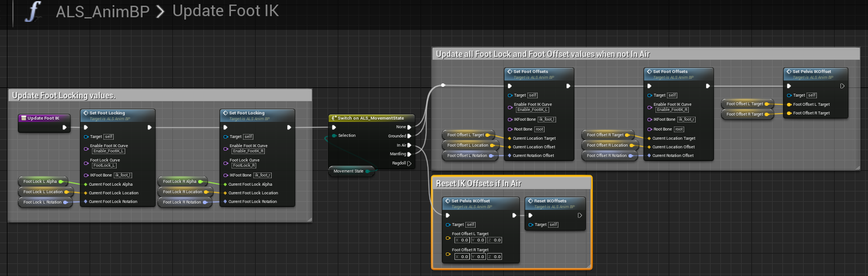Open the ALS_AnimBP breadcrumb link
Image resolution: width=868 pixels, height=276 pixels.
point(102,11)
